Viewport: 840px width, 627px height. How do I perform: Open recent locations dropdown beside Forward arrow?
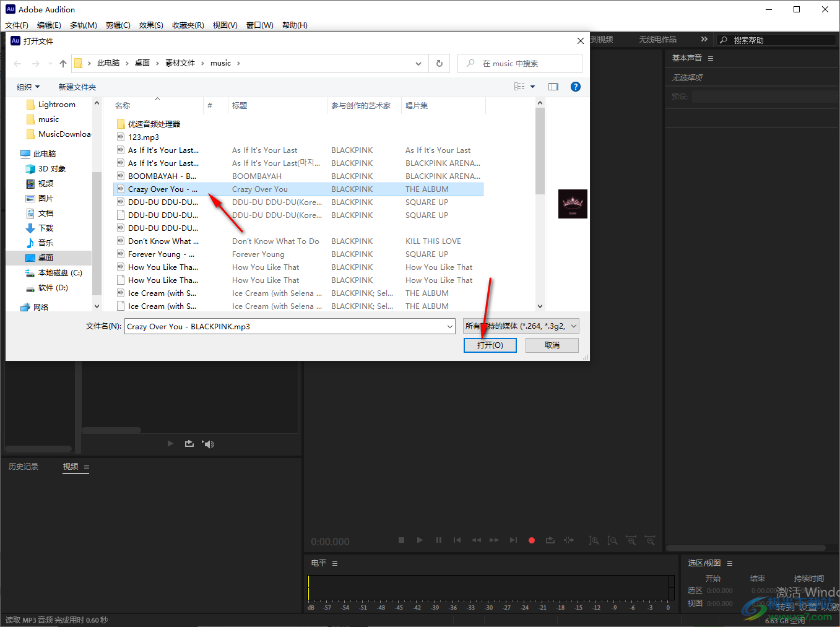point(49,64)
